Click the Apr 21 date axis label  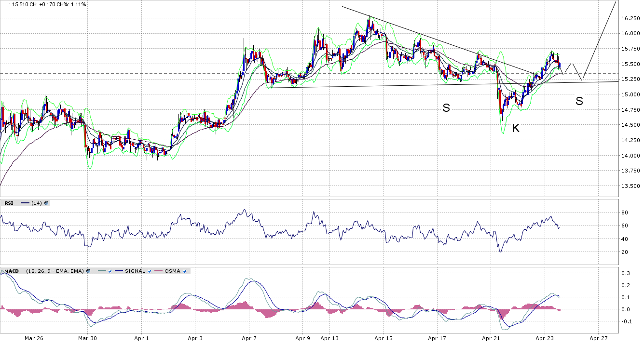coord(490,339)
